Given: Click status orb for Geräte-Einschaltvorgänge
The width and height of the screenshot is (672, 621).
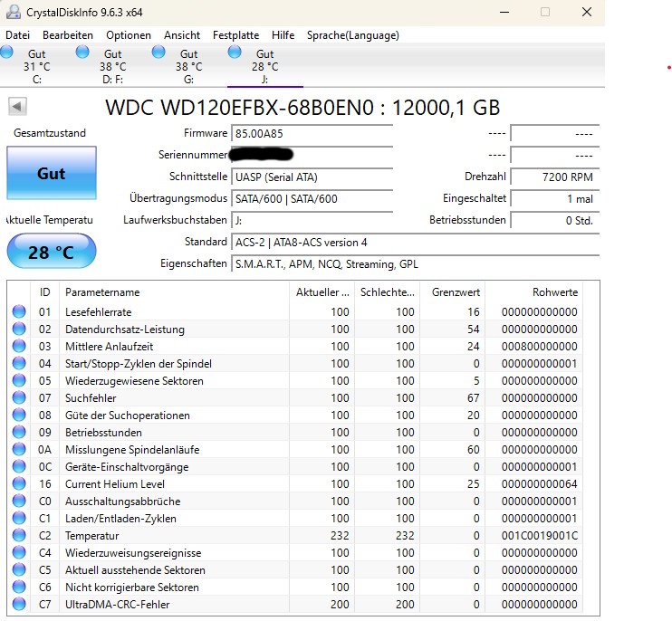Looking at the screenshot, I should (x=19, y=466).
